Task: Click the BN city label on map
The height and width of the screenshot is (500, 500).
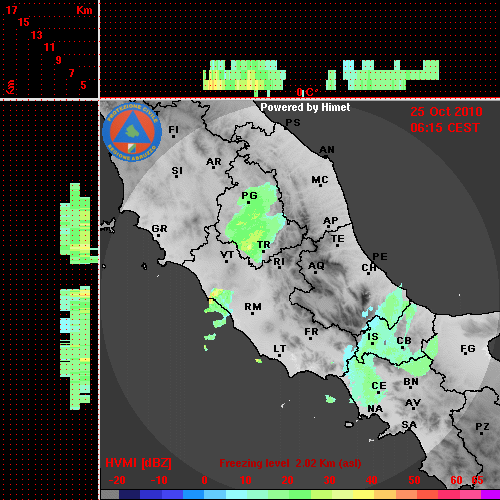Action: pyautogui.click(x=411, y=382)
